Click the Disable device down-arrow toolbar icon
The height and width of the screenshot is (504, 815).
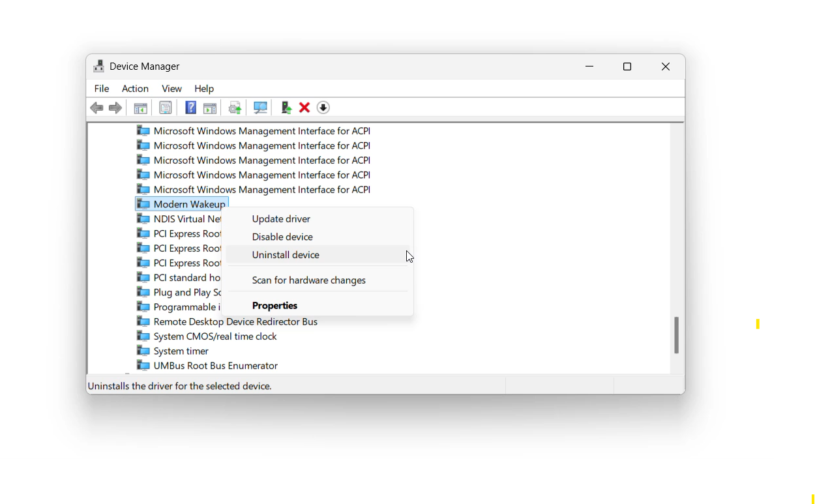(x=323, y=108)
